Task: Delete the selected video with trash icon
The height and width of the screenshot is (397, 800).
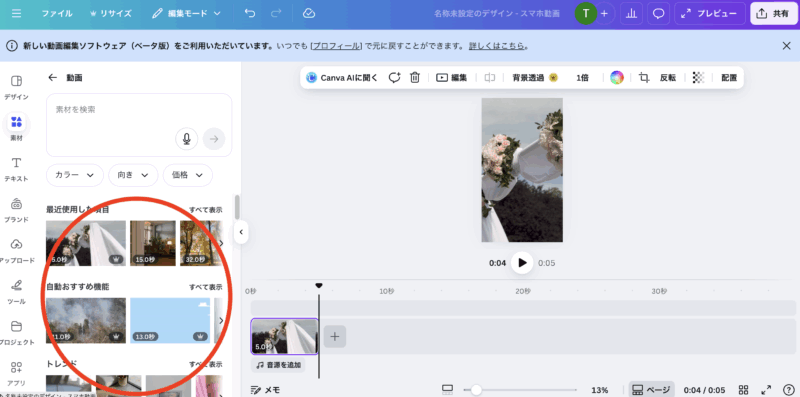Action: [x=415, y=78]
